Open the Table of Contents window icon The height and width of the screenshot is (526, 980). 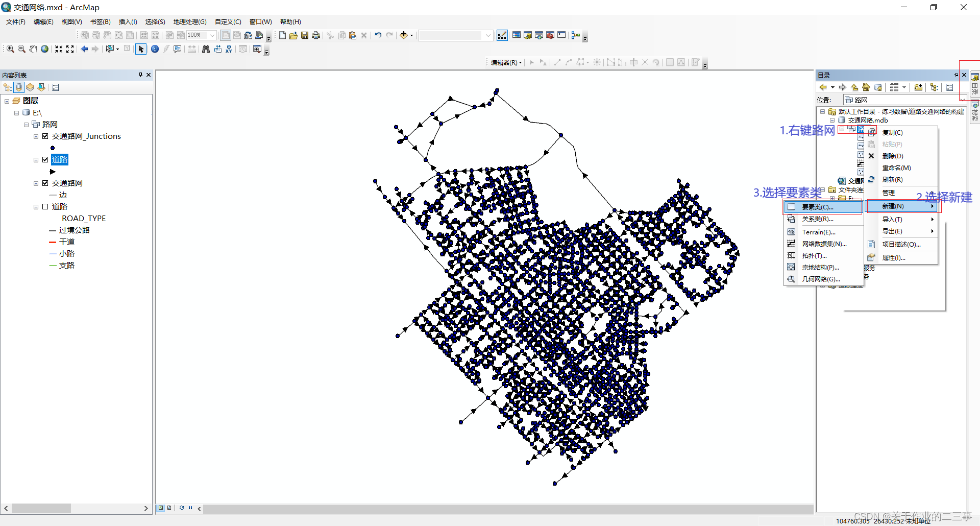click(517, 35)
